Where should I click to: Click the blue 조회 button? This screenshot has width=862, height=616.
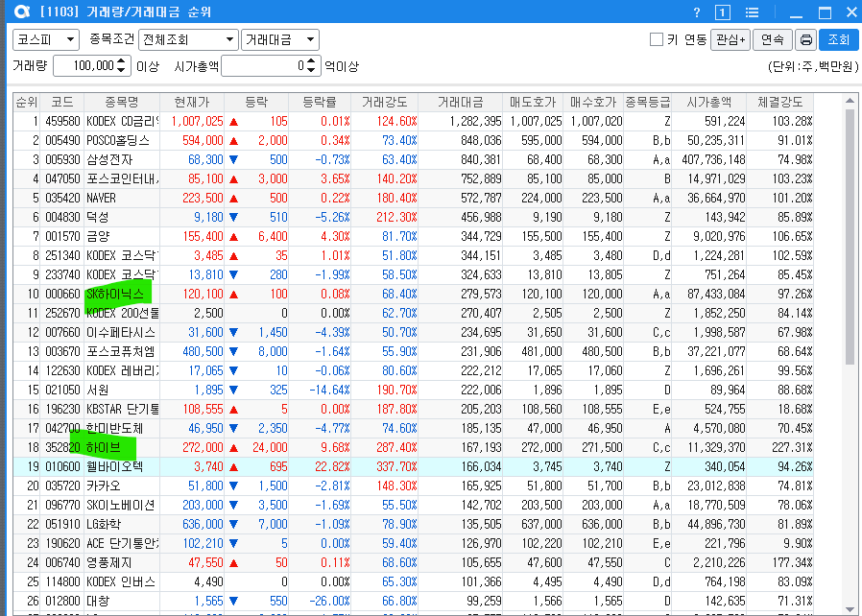pyautogui.click(x=838, y=39)
